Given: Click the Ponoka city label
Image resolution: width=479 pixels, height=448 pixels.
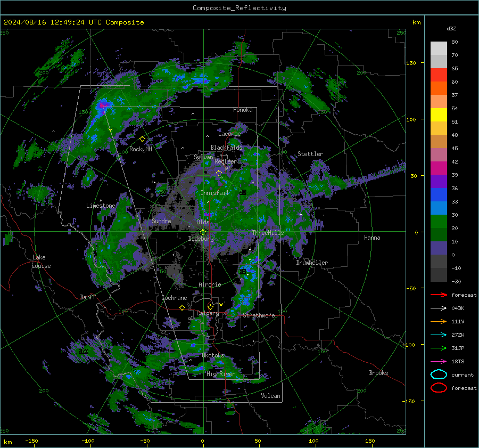Looking at the screenshot, I should click(243, 110).
